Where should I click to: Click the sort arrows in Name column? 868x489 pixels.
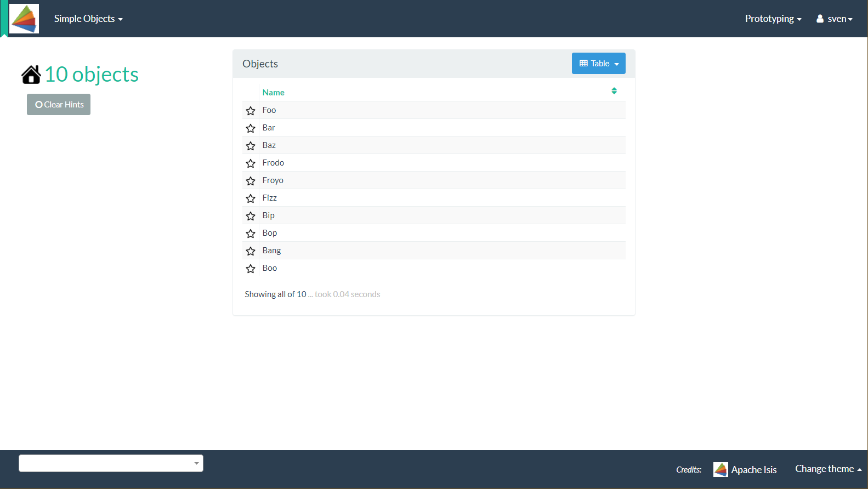pos(614,91)
